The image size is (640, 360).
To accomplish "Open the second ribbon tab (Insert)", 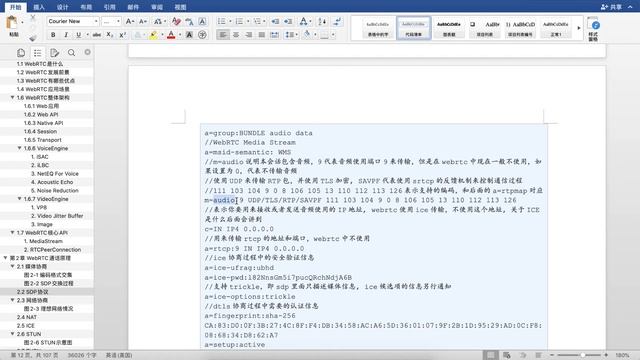I will point(39,7).
